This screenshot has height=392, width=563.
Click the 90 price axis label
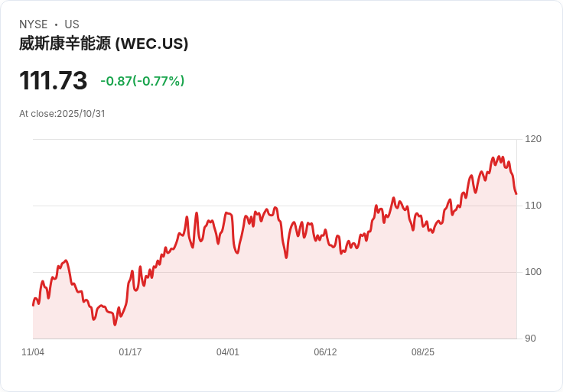(530, 339)
